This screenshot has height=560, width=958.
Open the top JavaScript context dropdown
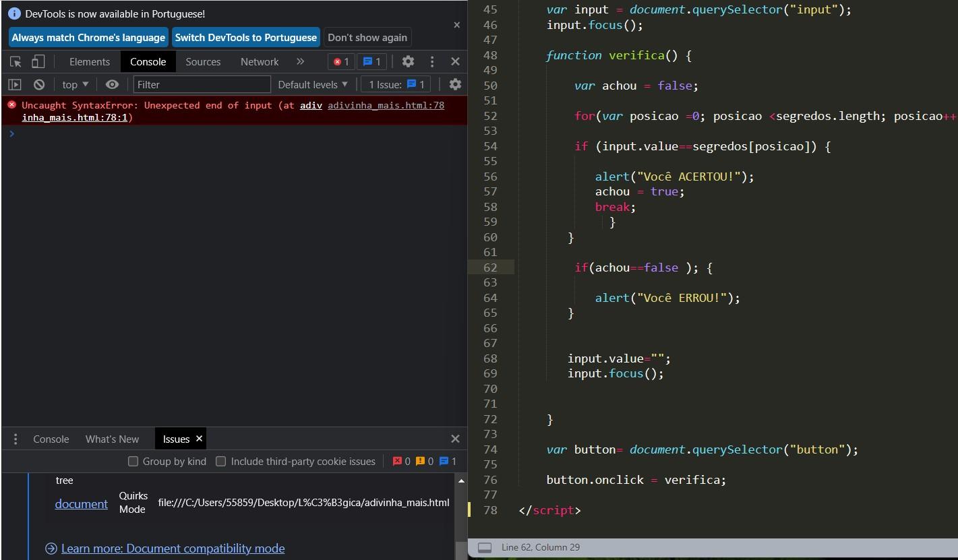pyautogui.click(x=76, y=84)
